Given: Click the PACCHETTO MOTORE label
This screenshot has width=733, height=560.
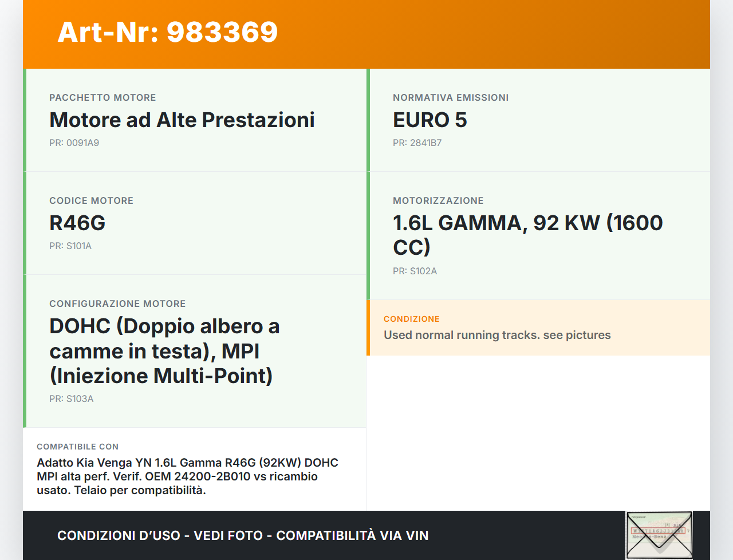Looking at the screenshot, I should tap(103, 97).
